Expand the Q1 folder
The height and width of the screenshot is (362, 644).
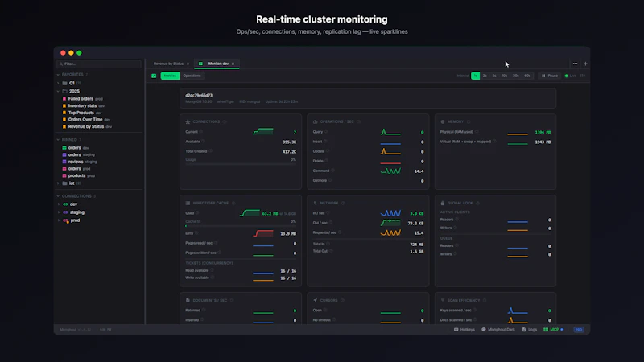click(x=58, y=84)
